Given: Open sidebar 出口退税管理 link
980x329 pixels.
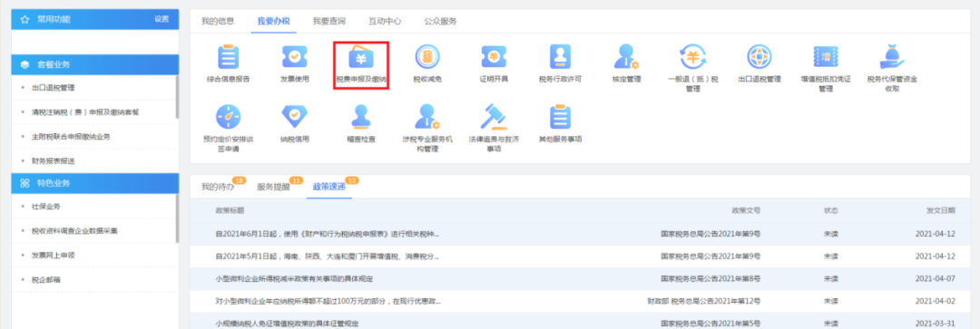Looking at the screenshot, I should coord(54,88).
